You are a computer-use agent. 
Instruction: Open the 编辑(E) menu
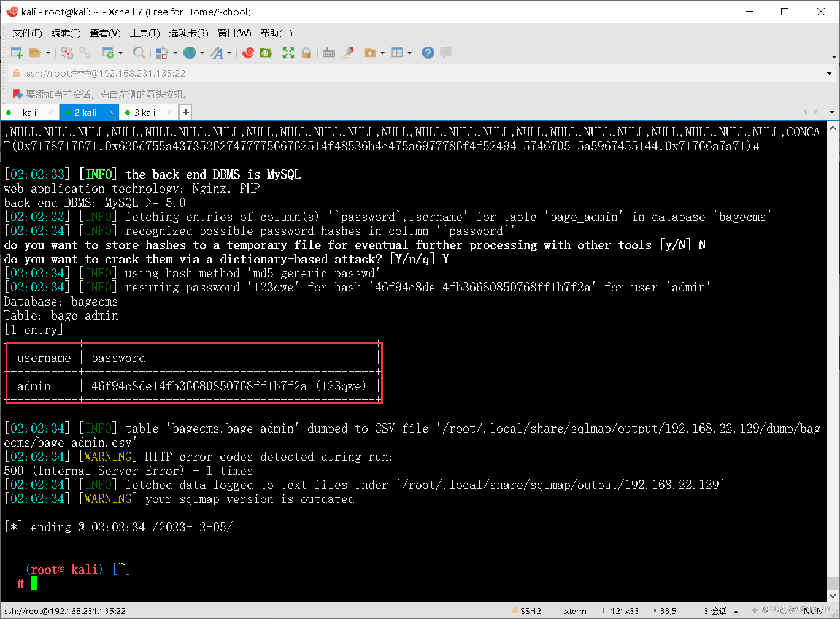pyautogui.click(x=66, y=33)
